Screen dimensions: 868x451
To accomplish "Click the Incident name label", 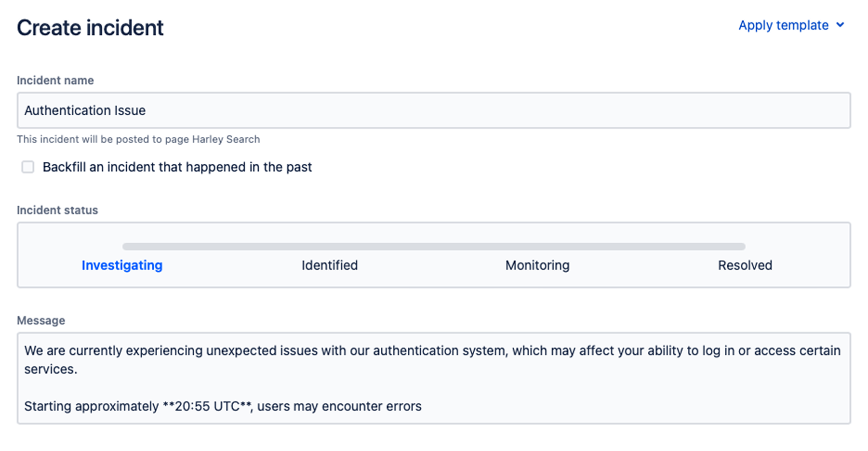I will [x=55, y=80].
